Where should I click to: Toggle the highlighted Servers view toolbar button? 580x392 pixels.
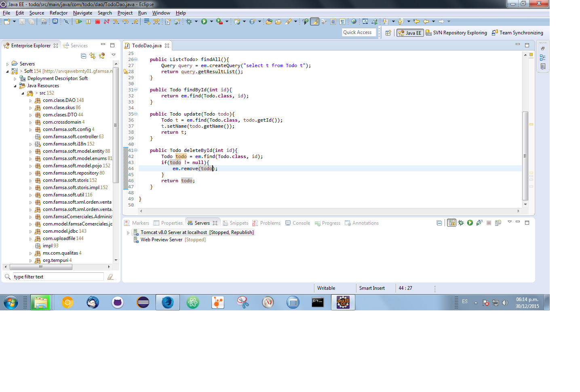tap(451, 223)
